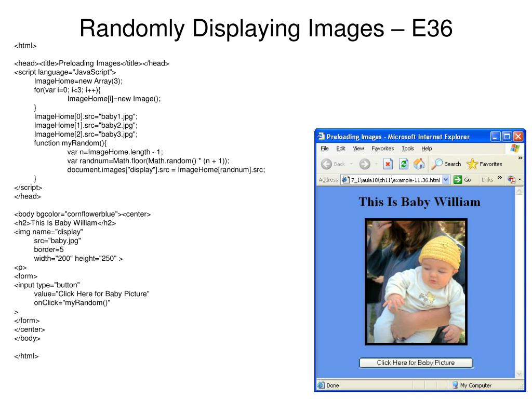Click the heading This Is Baby William

coord(419,202)
